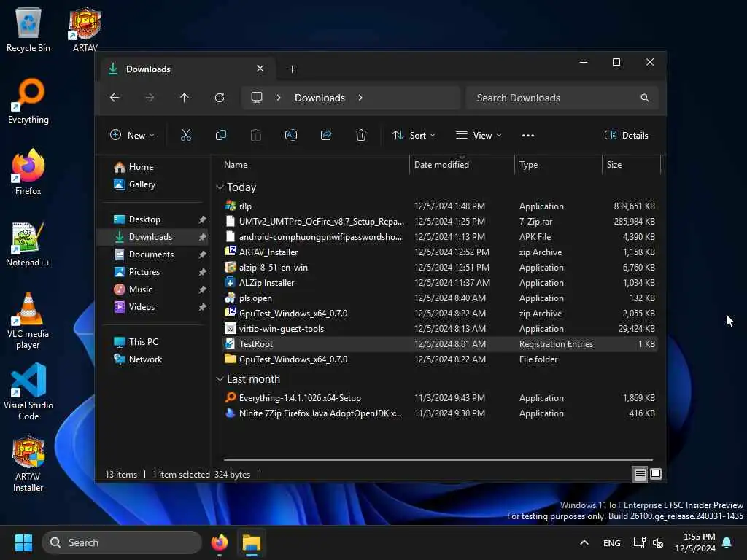Unpin Desktop from Quick access
The width and height of the screenshot is (747, 560).
point(203,219)
